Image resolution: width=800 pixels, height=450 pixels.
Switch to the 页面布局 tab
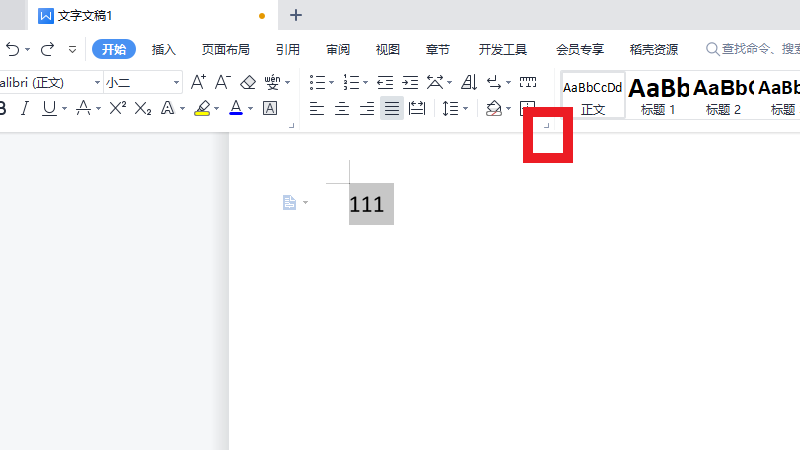tap(225, 49)
